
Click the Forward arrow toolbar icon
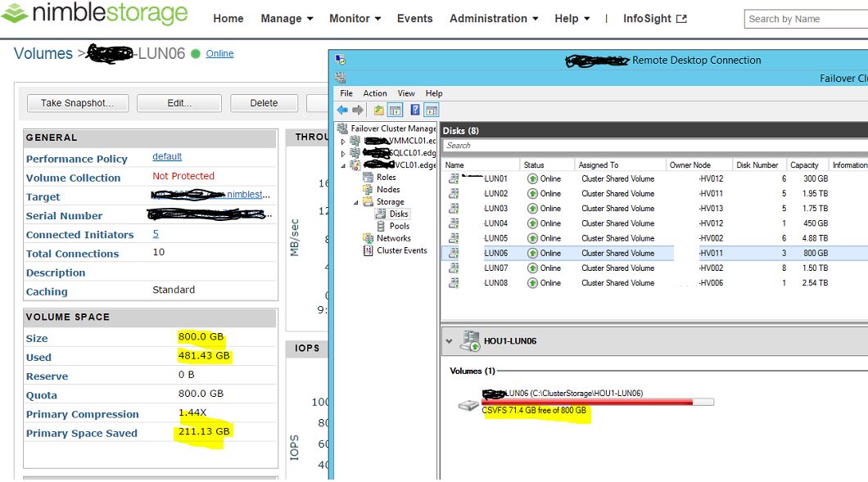358,110
